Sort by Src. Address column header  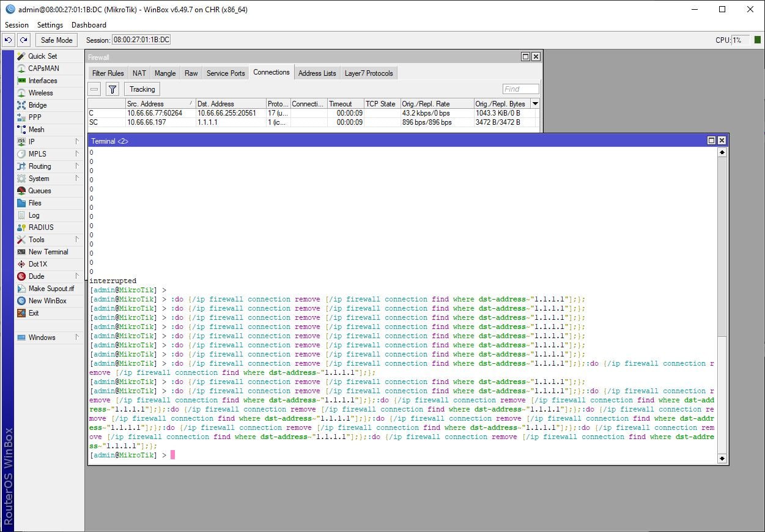coord(160,104)
